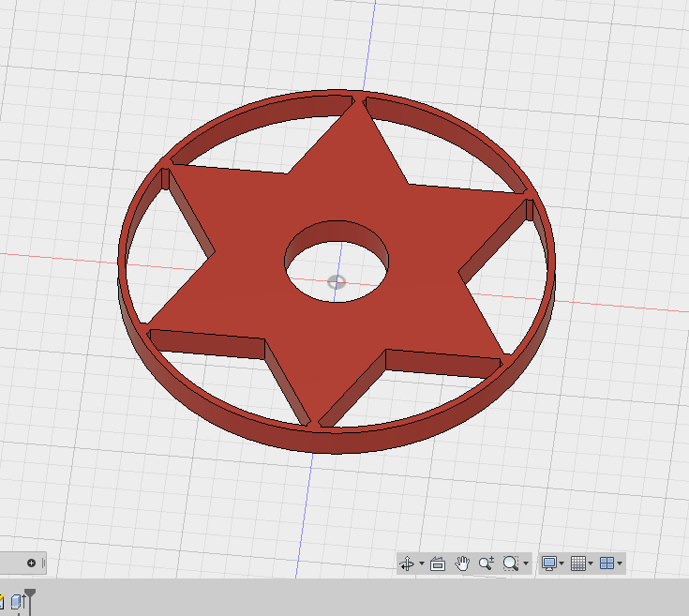Activate the Zoom Window magnifier tool
Screen dimensions: 689x616
[511, 563]
